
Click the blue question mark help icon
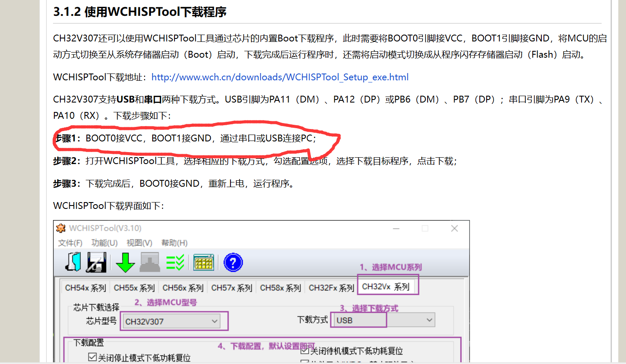[x=233, y=262]
